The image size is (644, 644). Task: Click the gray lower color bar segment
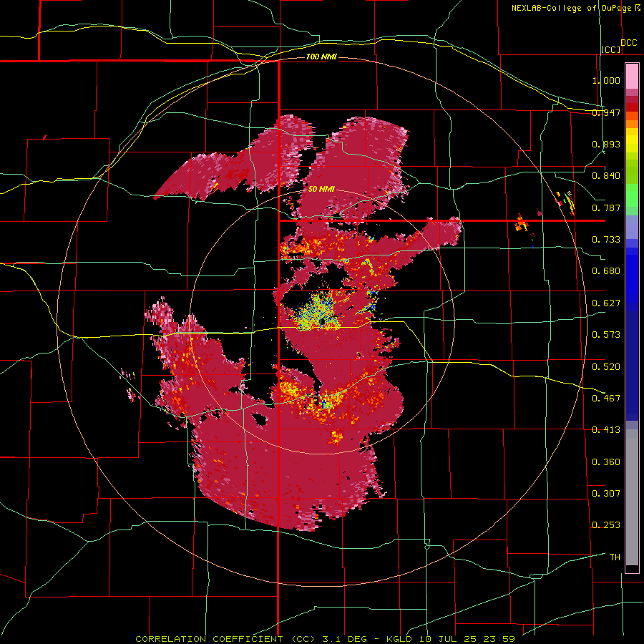coord(632,497)
